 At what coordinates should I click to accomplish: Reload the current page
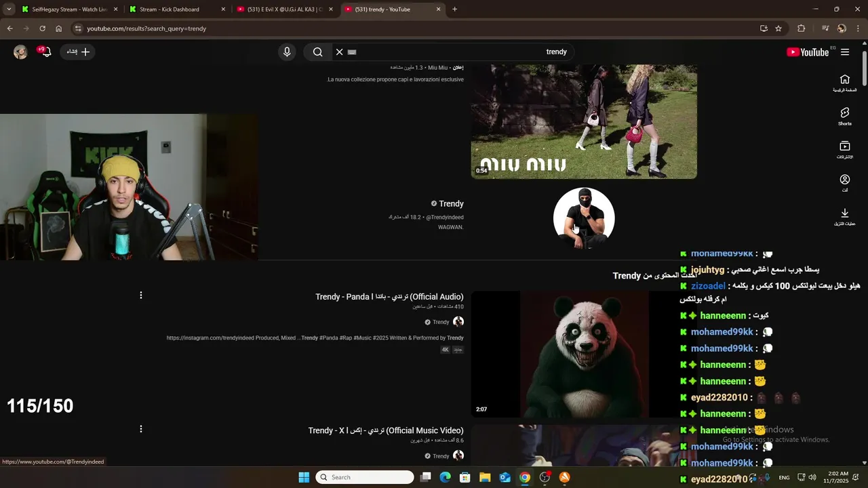[x=42, y=28]
